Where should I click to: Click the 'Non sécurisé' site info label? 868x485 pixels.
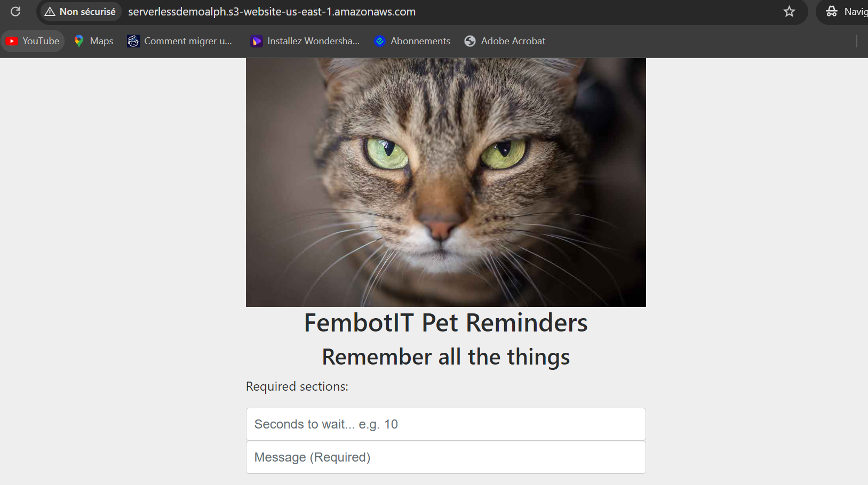(x=87, y=12)
